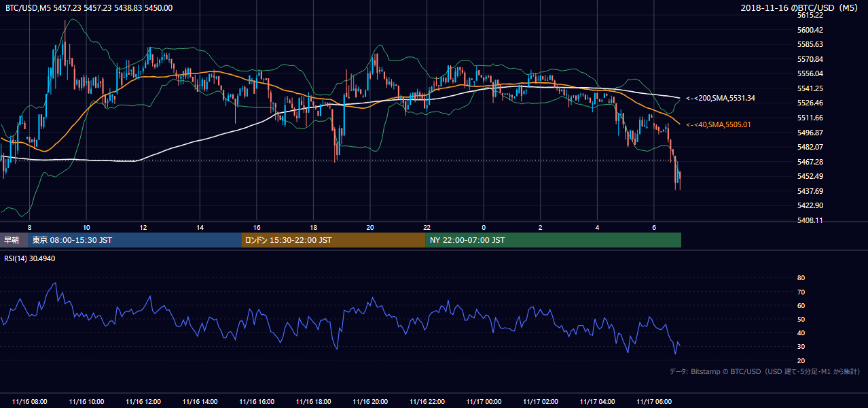Click price axis value 5615.22
Viewport: 868px width, 408px height.
[x=810, y=15]
